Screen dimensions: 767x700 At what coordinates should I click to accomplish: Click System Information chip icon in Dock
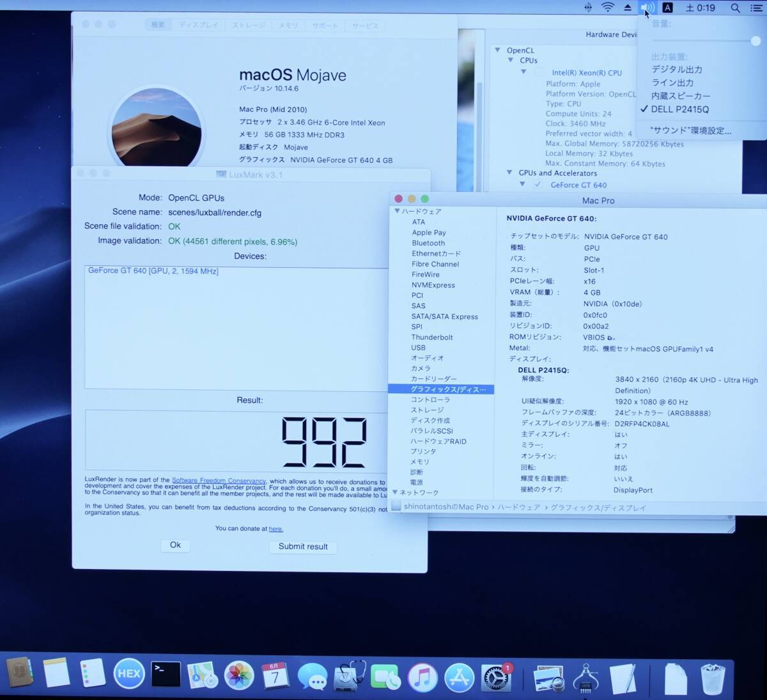[x=585, y=678]
